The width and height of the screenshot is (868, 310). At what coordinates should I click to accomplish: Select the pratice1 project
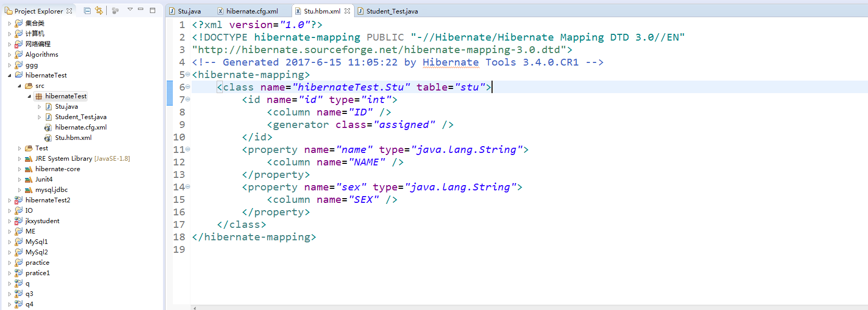[37, 273]
